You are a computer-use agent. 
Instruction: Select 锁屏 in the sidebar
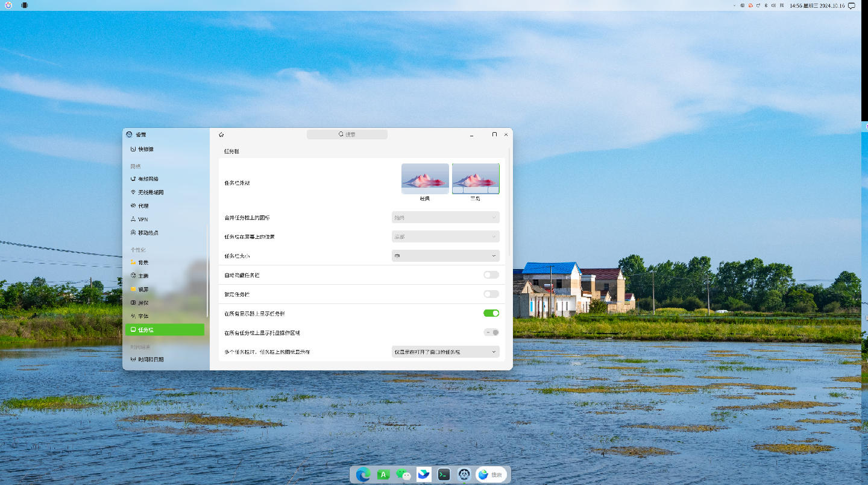click(165, 290)
